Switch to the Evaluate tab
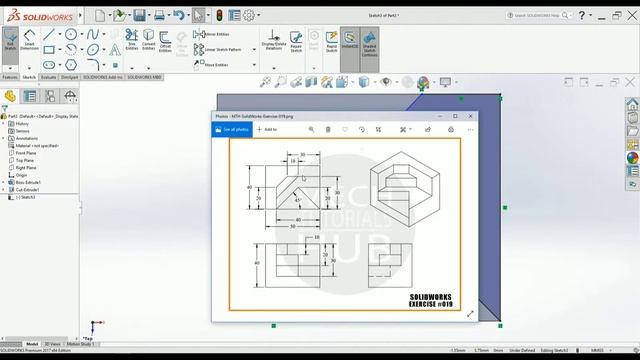Screen dimensions: 640x360 (x=48, y=77)
